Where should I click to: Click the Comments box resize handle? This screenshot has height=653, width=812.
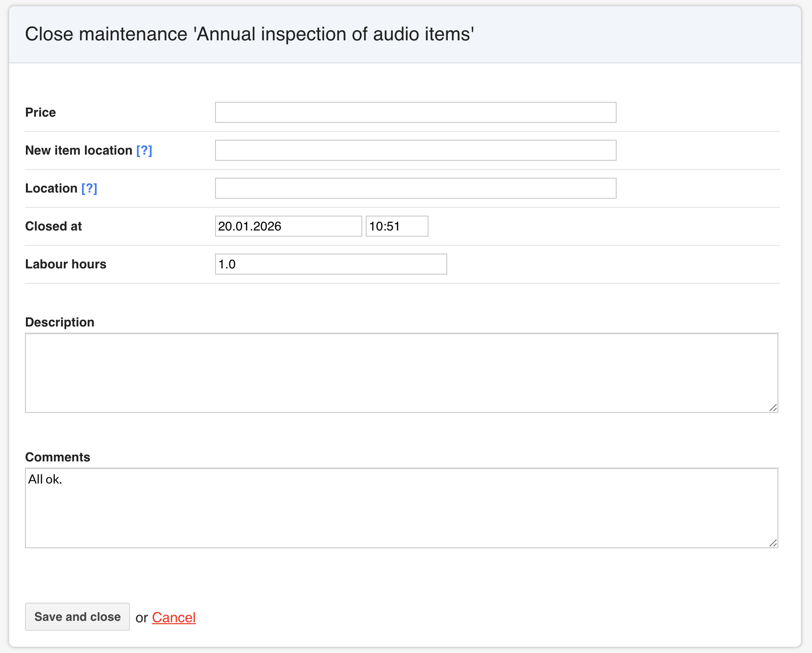[773, 543]
